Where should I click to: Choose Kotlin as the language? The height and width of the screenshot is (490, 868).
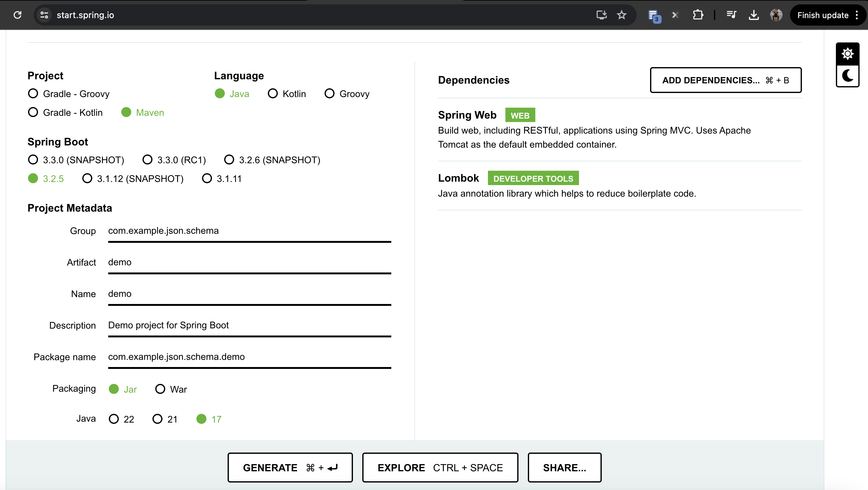coord(272,93)
